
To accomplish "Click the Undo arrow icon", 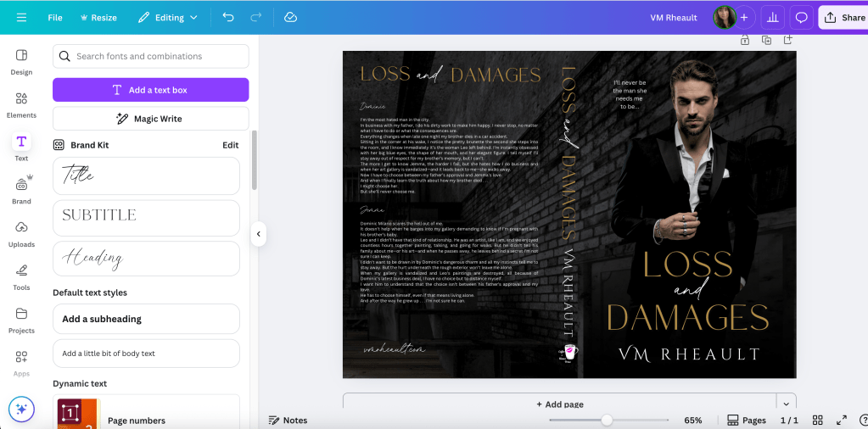I will point(228,17).
